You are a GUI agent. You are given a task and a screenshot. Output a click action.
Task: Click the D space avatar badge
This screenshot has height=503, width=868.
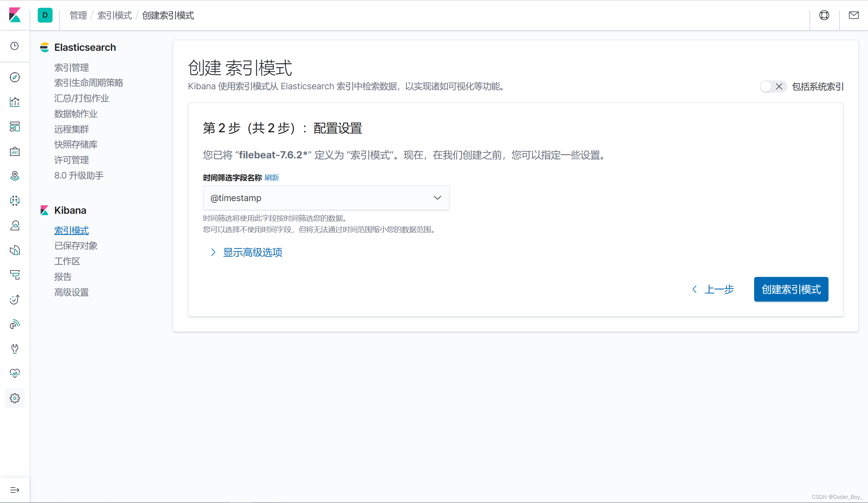pos(45,15)
